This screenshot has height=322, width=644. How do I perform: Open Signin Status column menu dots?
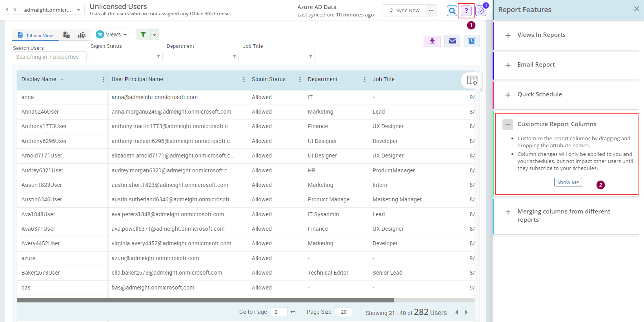(x=300, y=80)
